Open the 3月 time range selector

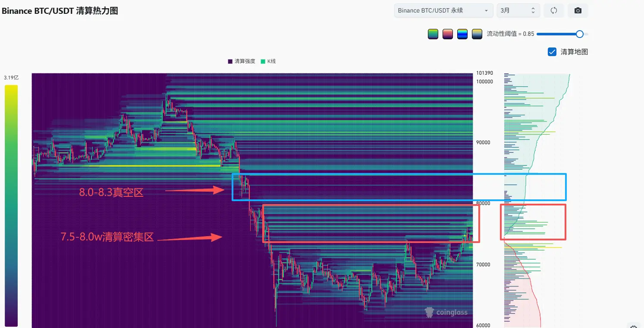click(518, 10)
